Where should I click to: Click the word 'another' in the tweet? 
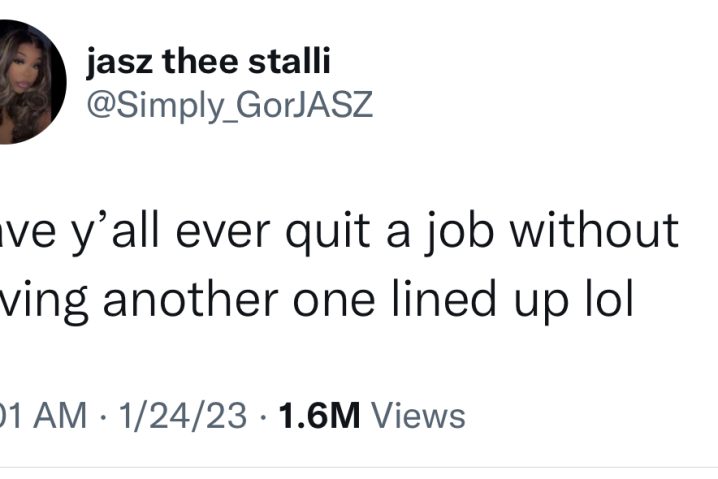coord(190,299)
